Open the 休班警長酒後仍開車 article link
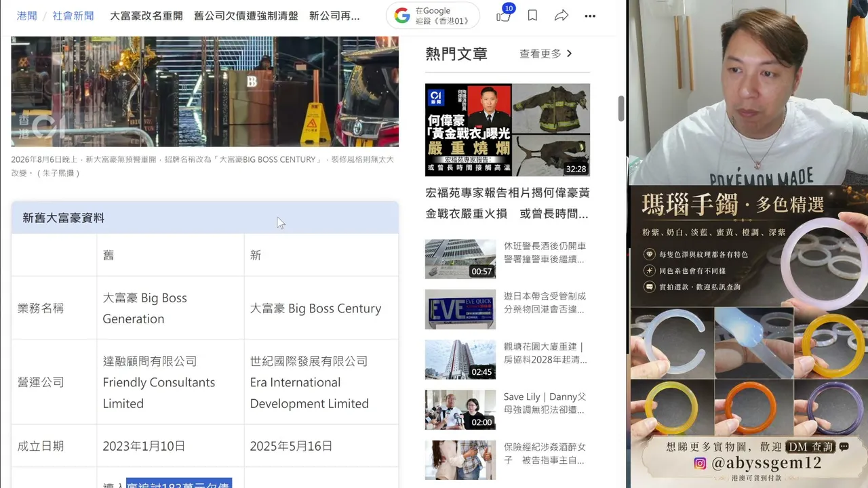 (545, 253)
